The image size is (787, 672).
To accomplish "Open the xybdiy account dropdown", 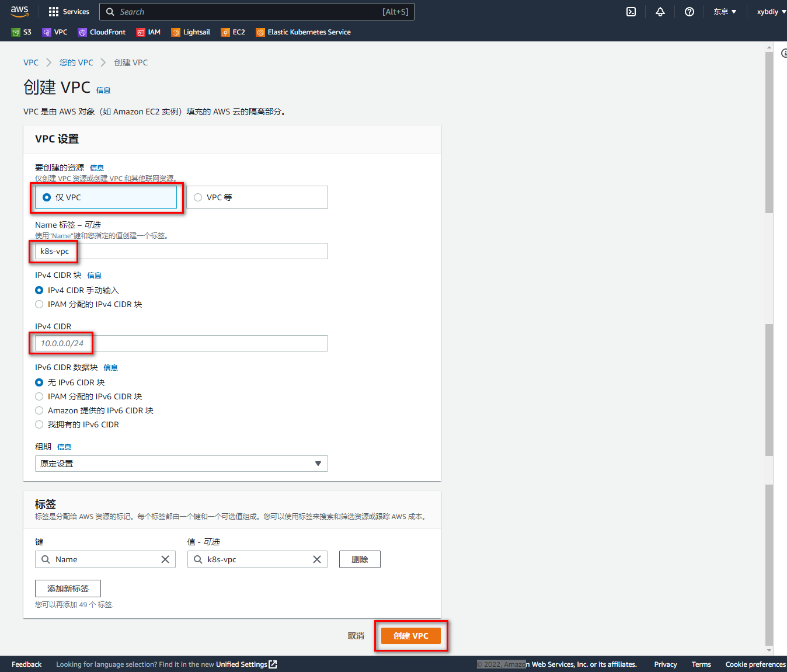I will tap(771, 12).
